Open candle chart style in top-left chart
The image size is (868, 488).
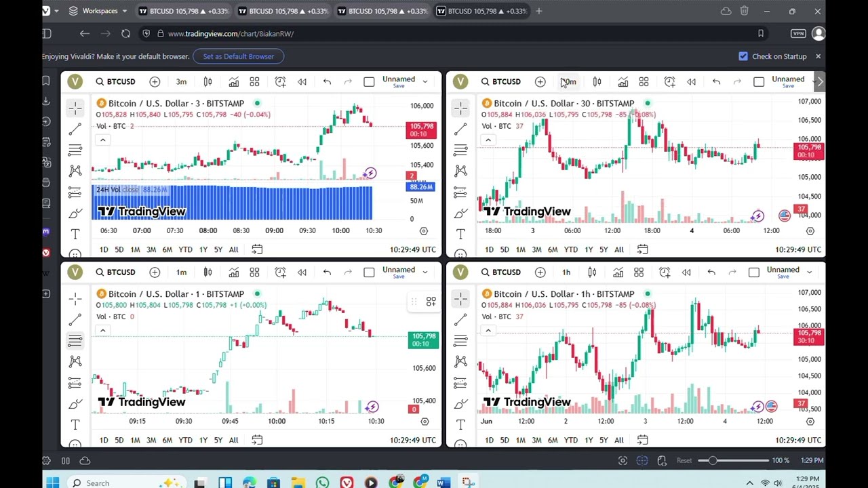coord(208,81)
